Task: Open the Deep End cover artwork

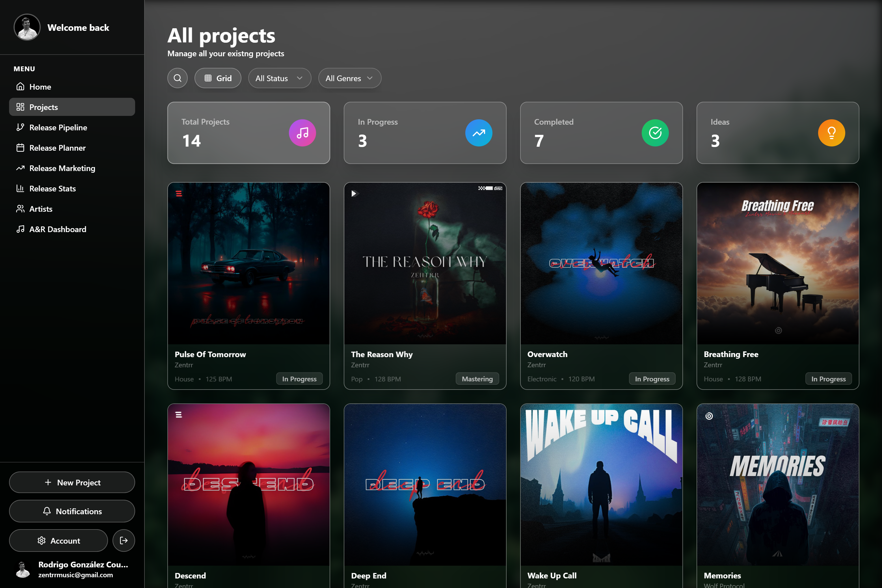Action: 425,485
